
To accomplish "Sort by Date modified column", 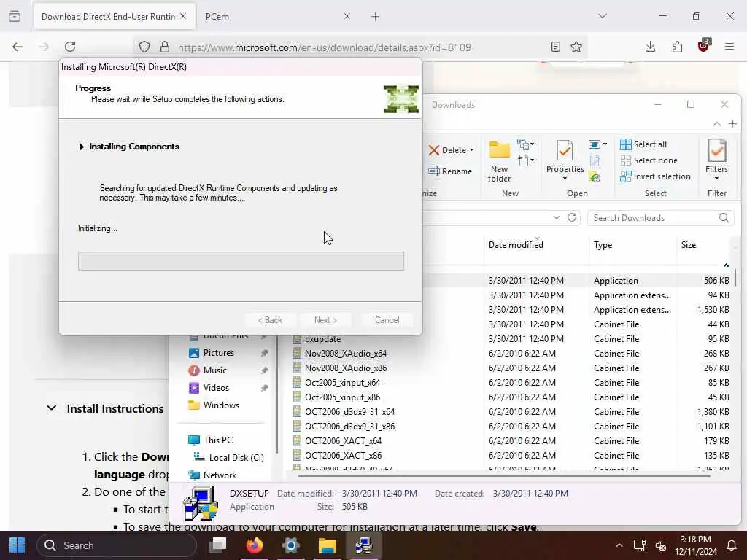I will click(x=516, y=245).
